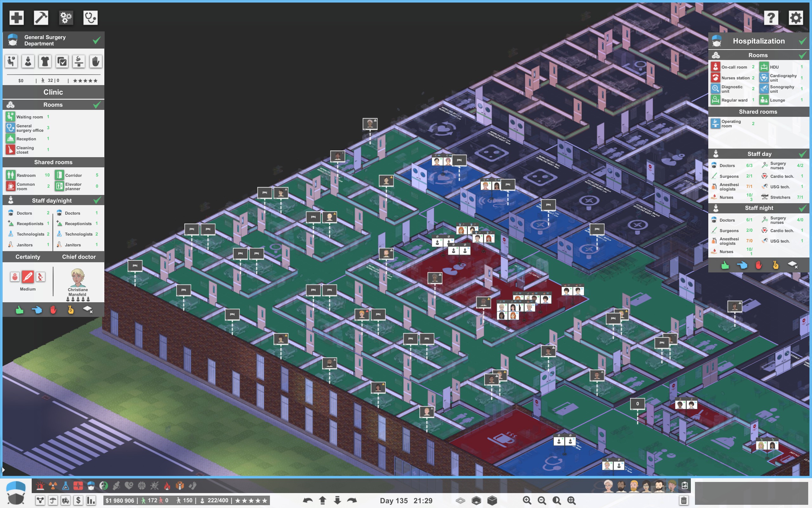The image size is (812, 508).
Task: Open the insurance umbrella button
Action: point(53,500)
